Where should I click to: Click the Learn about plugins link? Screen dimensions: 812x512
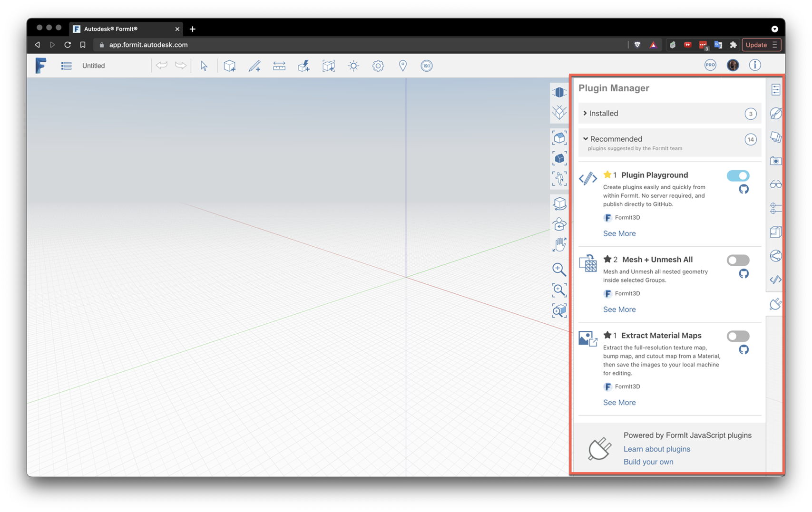pos(656,449)
